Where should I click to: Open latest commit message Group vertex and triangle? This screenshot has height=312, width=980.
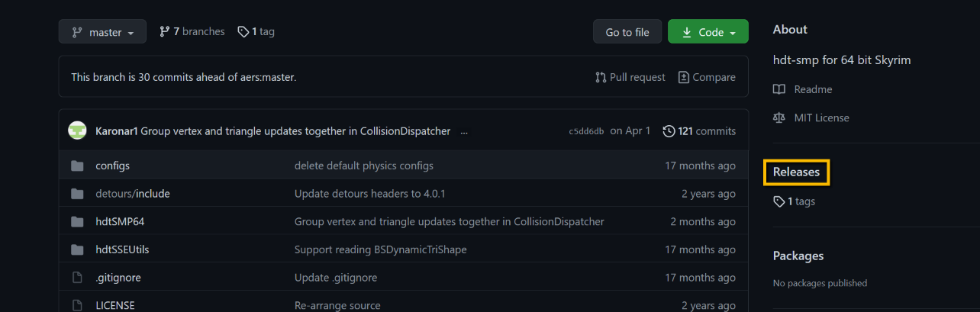click(295, 131)
